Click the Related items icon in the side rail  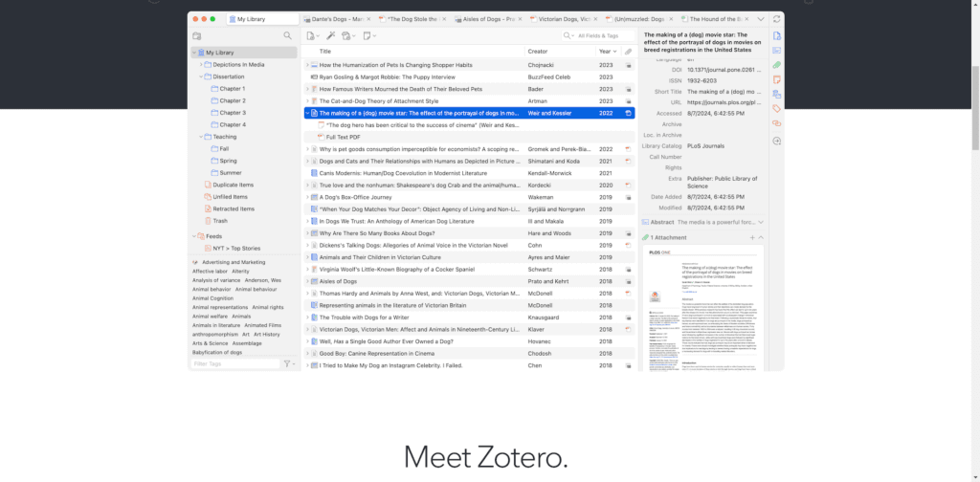click(x=777, y=123)
